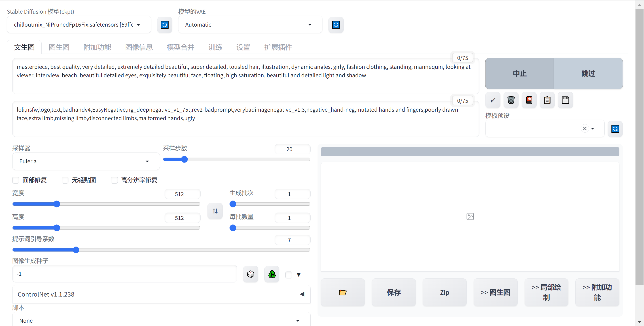Screen dimensions: 644x326
Task: Click the trash bin to clear prompts
Action: (x=511, y=100)
